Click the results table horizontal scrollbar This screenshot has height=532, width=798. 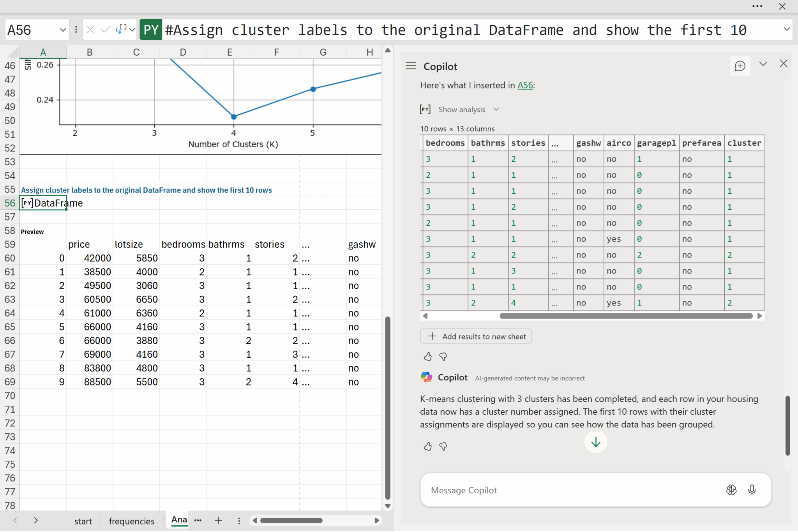[x=626, y=316]
